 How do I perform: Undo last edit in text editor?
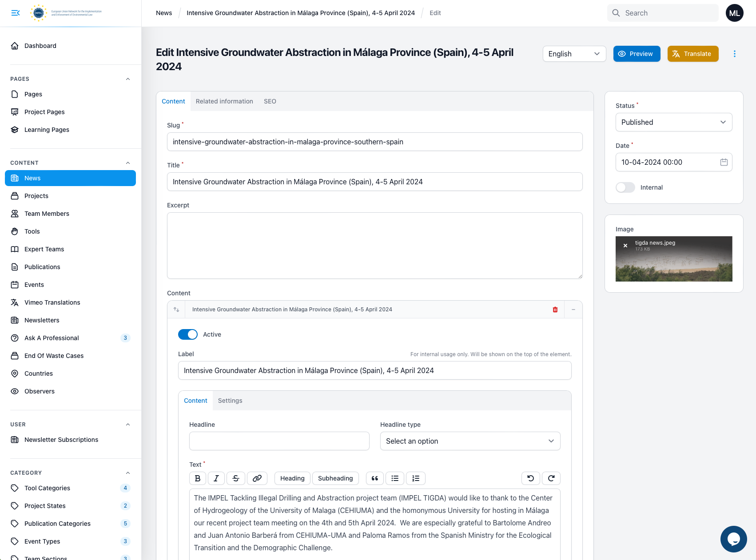[x=531, y=478]
